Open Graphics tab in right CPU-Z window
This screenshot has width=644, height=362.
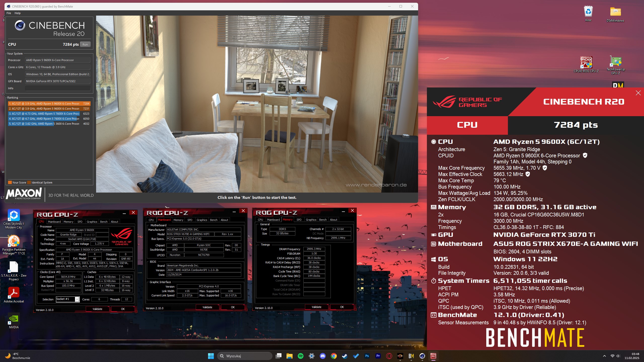click(311, 220)
